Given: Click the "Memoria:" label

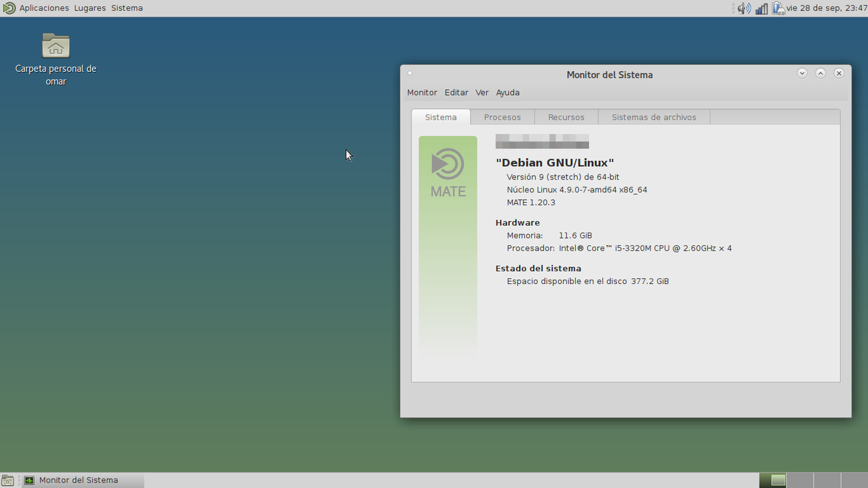Looking at the screenshot, I should coord(525,235).
